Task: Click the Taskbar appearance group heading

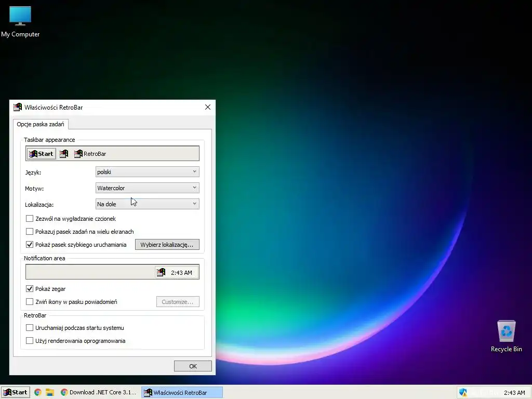Action: [49, 140]
